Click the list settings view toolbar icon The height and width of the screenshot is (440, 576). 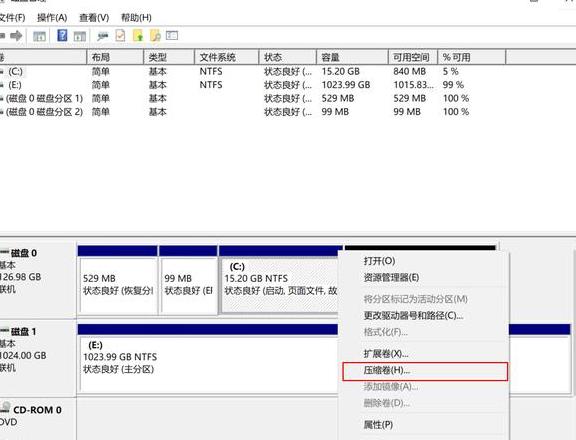point(172,35)
